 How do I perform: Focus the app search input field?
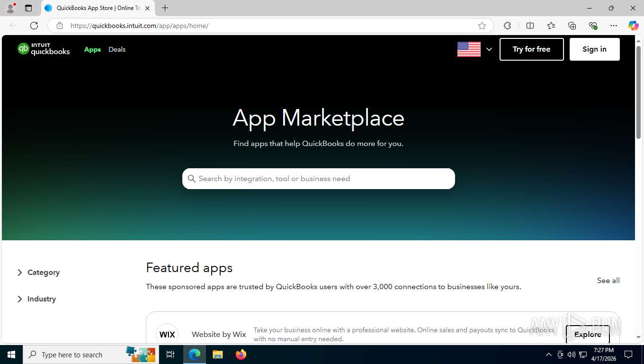[319, 179]
